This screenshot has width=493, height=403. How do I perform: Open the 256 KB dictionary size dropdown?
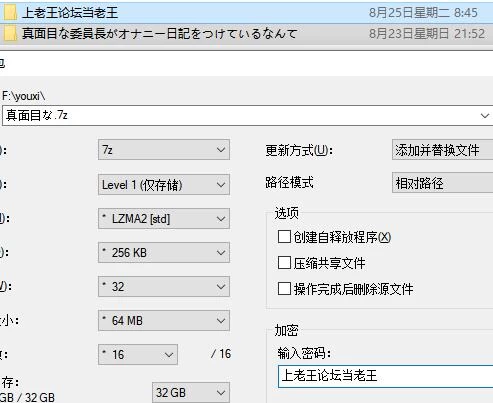[x=164, y=253]
